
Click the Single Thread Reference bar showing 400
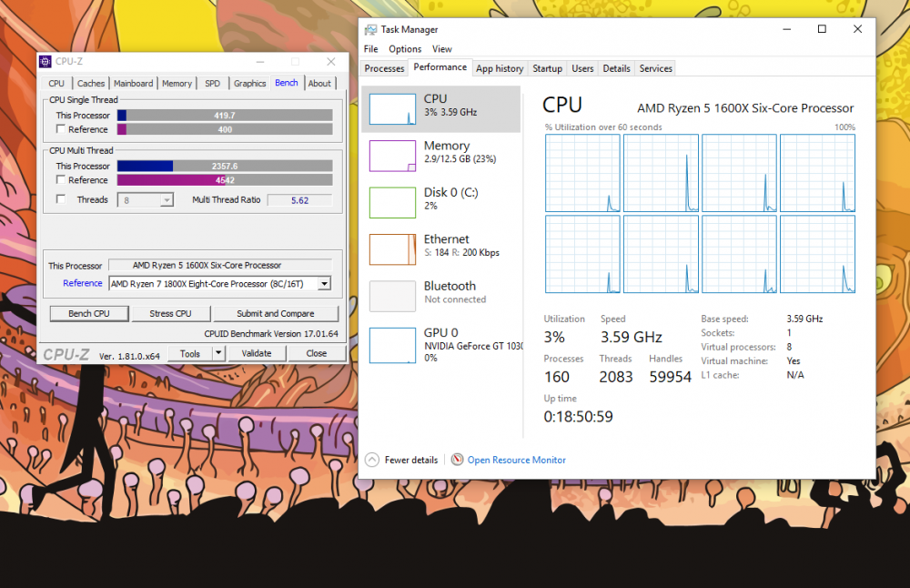225,129
